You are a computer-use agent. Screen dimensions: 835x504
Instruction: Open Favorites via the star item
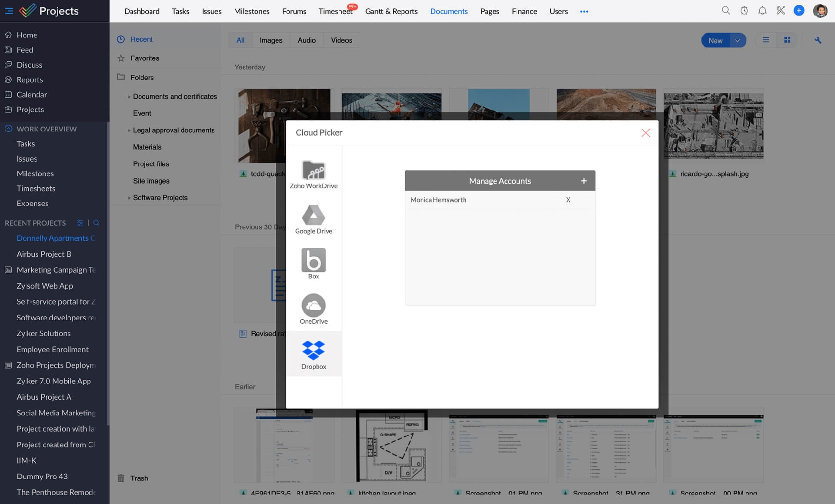[145, 58]
